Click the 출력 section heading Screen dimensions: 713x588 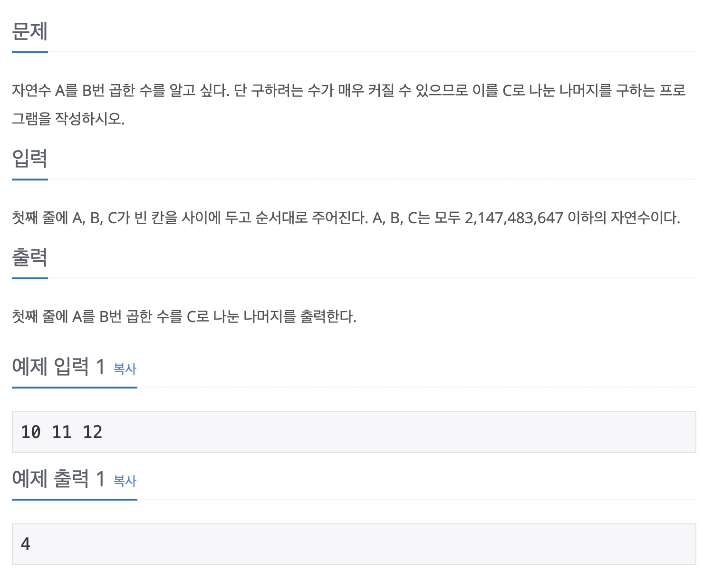pyautogui.click(x=29, y=257)
